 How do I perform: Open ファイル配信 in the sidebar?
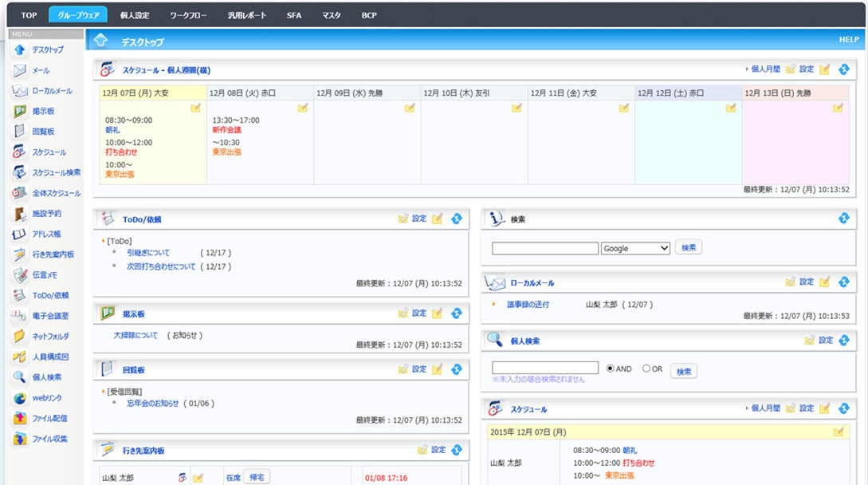point(49,418)
